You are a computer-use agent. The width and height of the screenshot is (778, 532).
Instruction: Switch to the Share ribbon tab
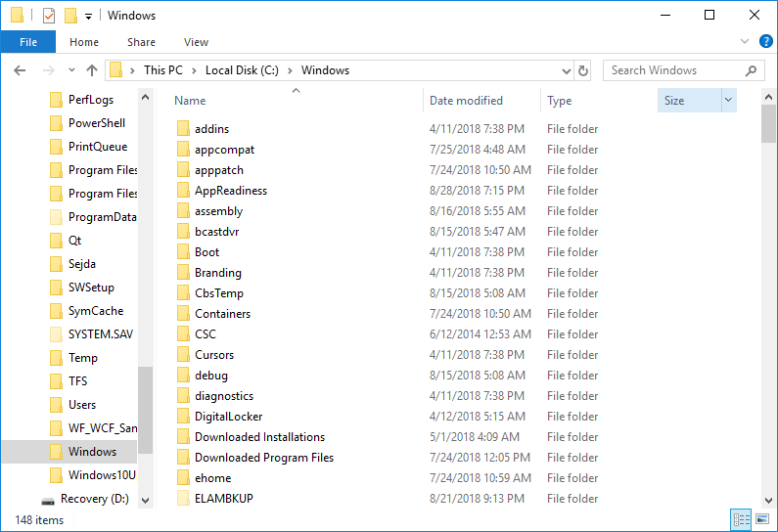pyautogui.click(x=141, y=42)
